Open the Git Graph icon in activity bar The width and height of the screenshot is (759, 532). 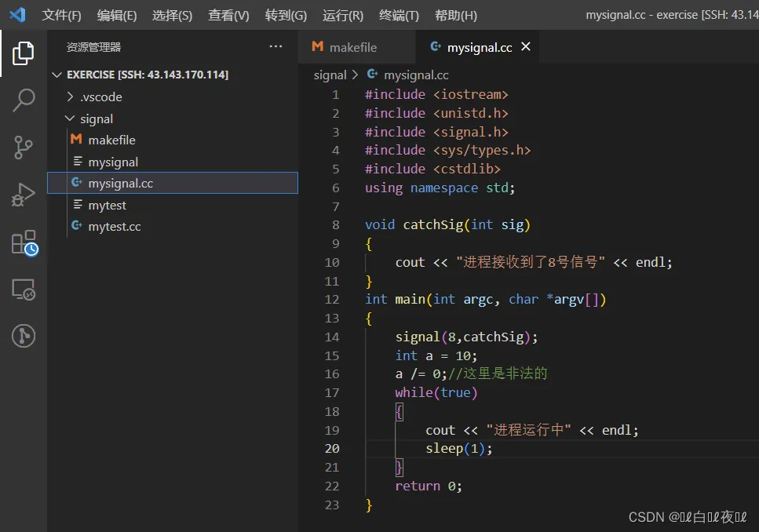coord(24,336)
